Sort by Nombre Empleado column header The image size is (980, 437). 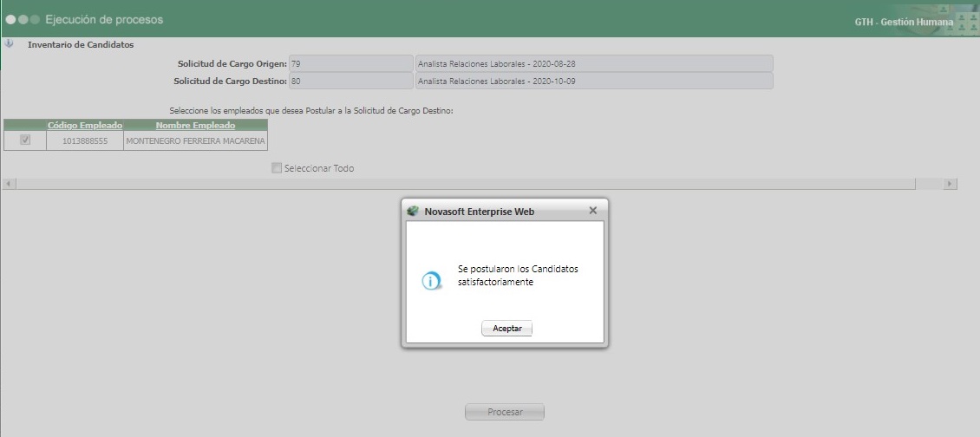point(196,125)
